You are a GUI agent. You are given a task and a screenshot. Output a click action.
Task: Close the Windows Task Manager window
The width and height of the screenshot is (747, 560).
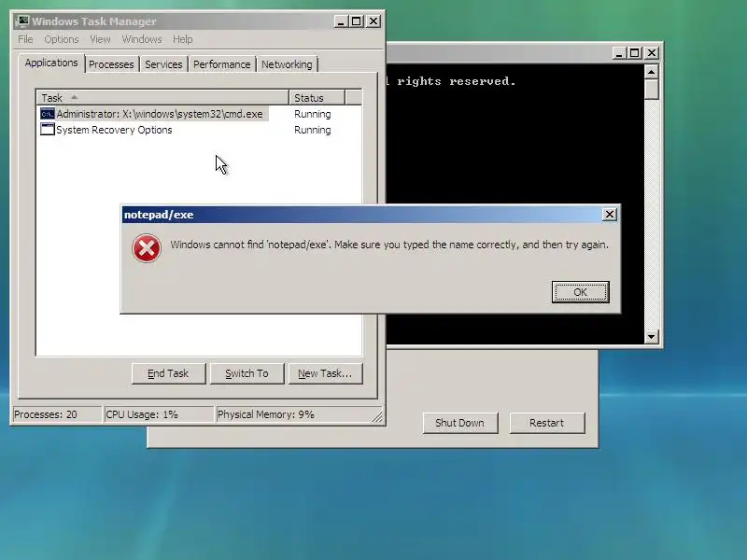coord(373,21)
